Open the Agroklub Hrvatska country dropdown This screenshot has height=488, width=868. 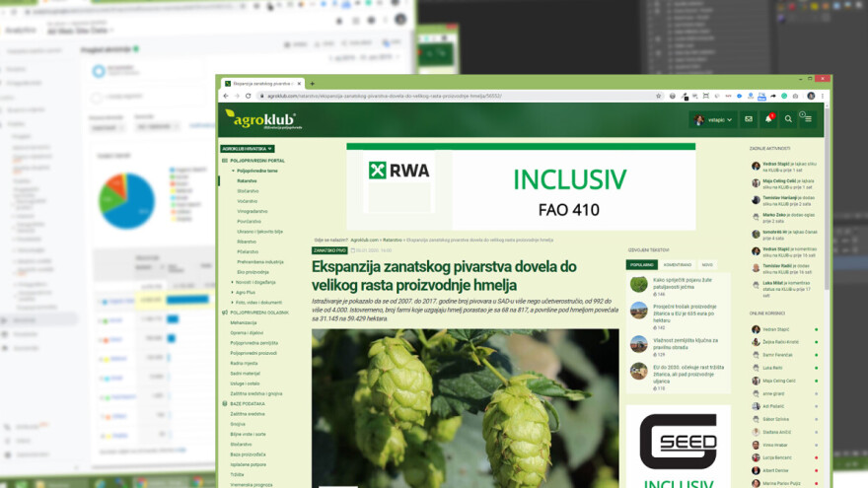click(247, 149)
